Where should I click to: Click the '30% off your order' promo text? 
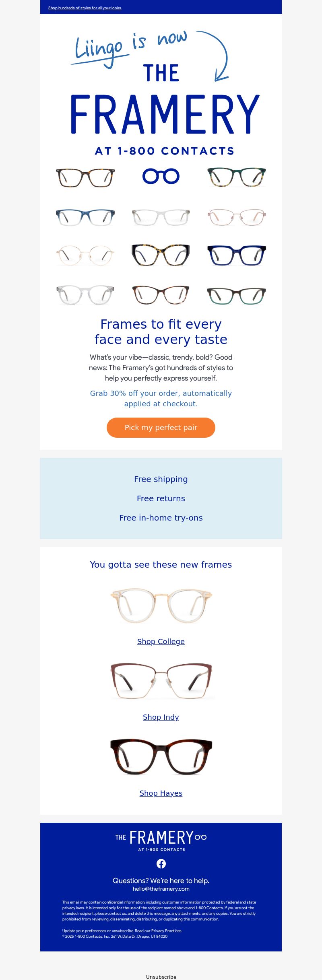pos(161,398)
